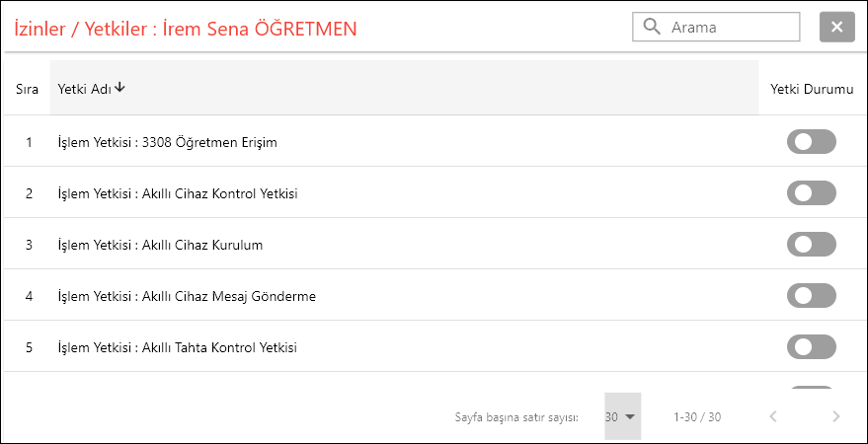Focus the Arama search field
The height and width of the screenshot is (444, 868).
point(729,28)
